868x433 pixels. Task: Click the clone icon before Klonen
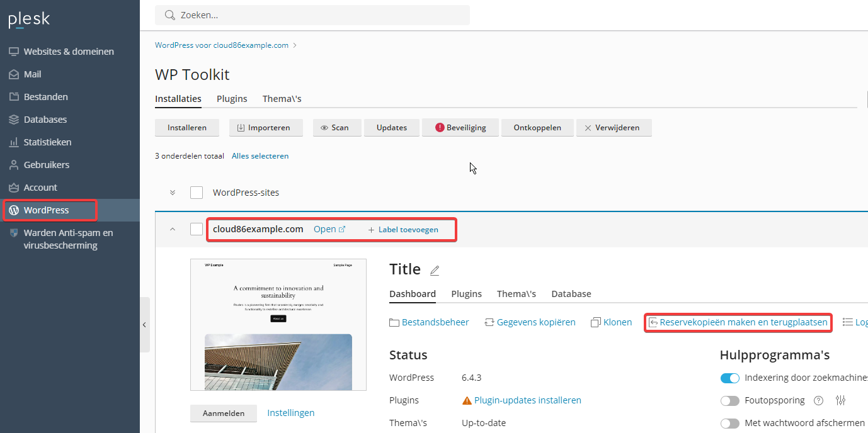[x=596, y=322]
